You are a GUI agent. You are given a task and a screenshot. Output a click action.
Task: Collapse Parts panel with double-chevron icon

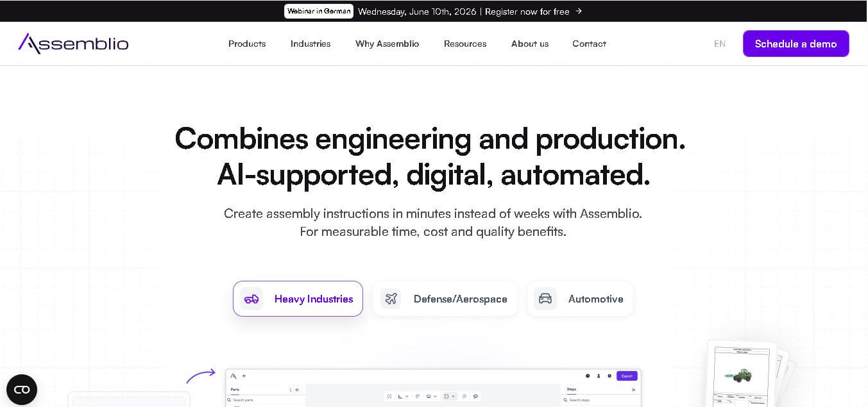[x=297, y=390]
